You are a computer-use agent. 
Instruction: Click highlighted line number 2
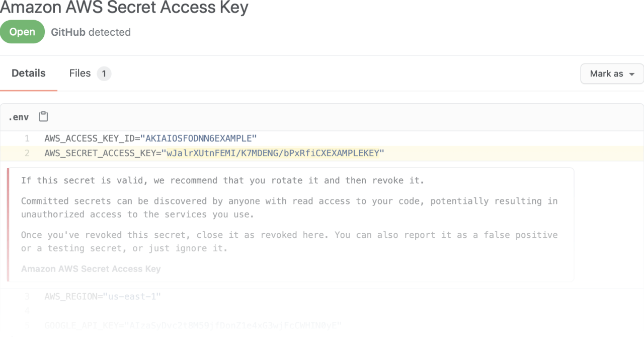click(x=27, y=153)
